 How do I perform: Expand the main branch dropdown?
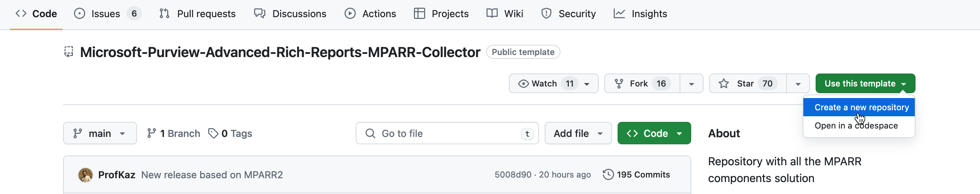pos(100,133)
